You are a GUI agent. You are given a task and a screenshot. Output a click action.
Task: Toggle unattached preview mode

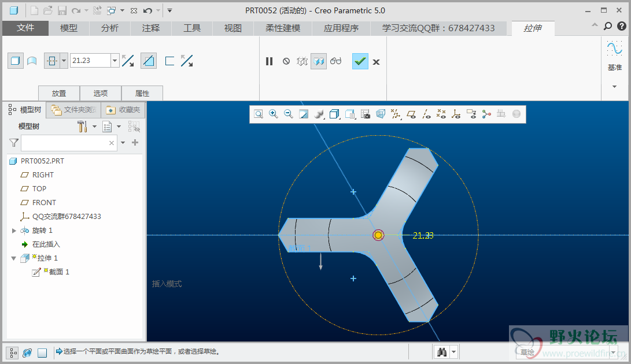(x=302, y=61)
